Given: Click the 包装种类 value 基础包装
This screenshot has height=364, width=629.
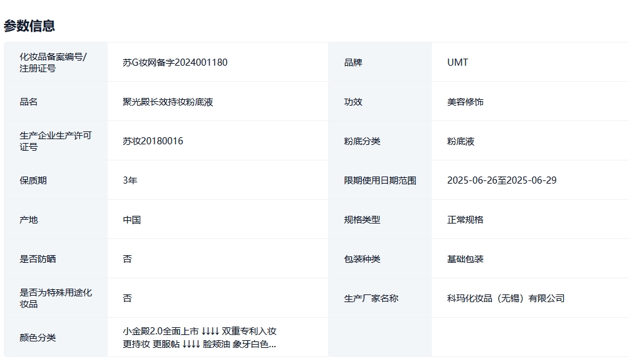Looking at the screenshot, I should pyautogui.click(x=465, y=259).
